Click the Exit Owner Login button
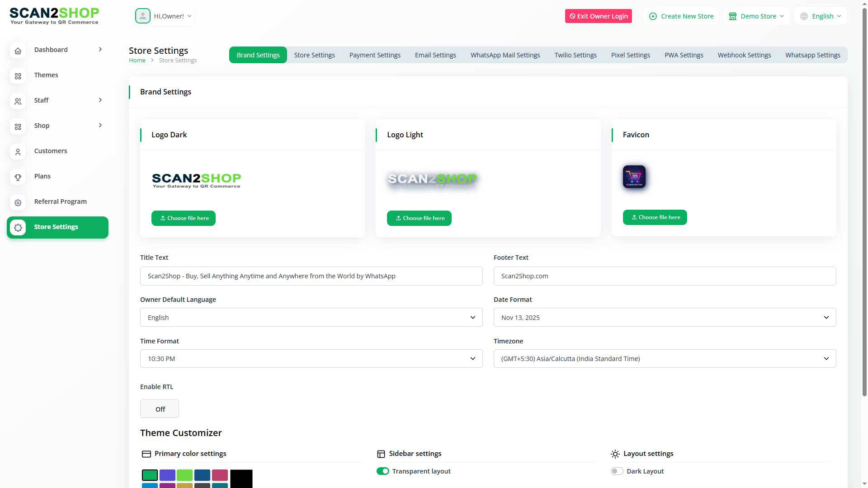Viewport: 868px width, 488px height. [598, 16]
